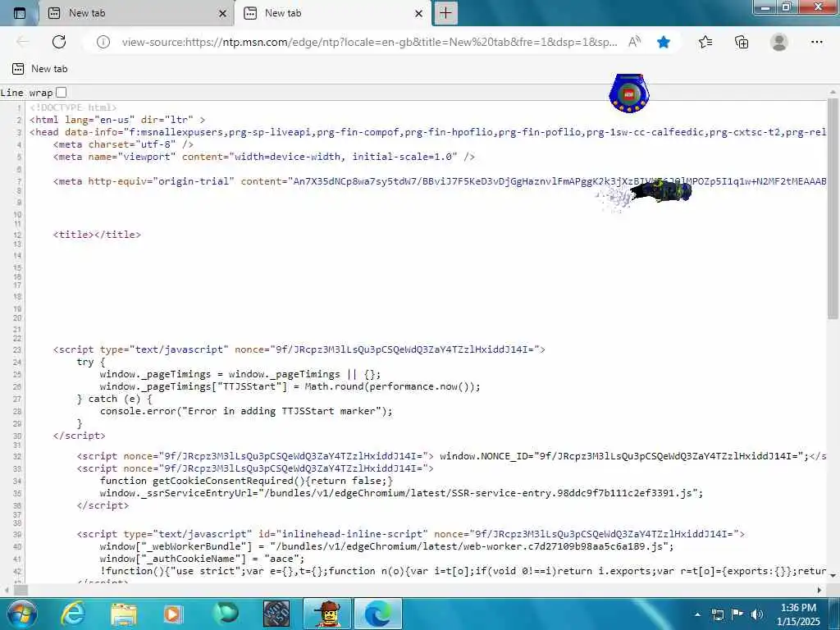
Task: Open the Windows Start button
Action: point(22,614)
